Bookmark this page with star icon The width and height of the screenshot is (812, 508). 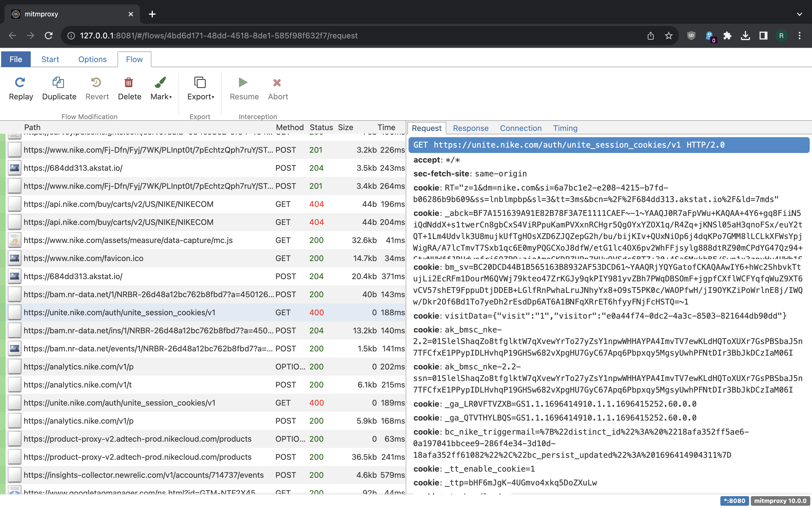669,36
